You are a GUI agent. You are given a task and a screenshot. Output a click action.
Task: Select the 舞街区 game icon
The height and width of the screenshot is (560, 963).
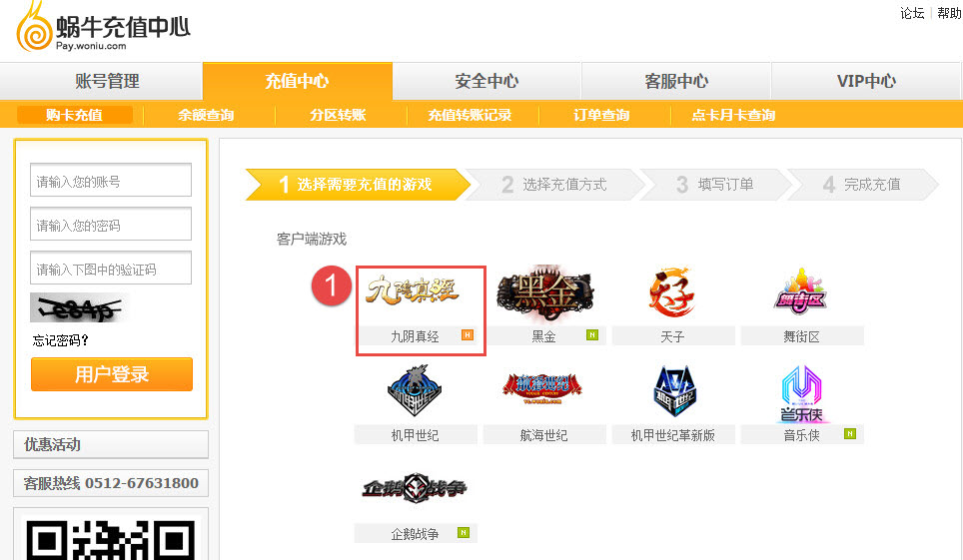[x=801, y=291]
